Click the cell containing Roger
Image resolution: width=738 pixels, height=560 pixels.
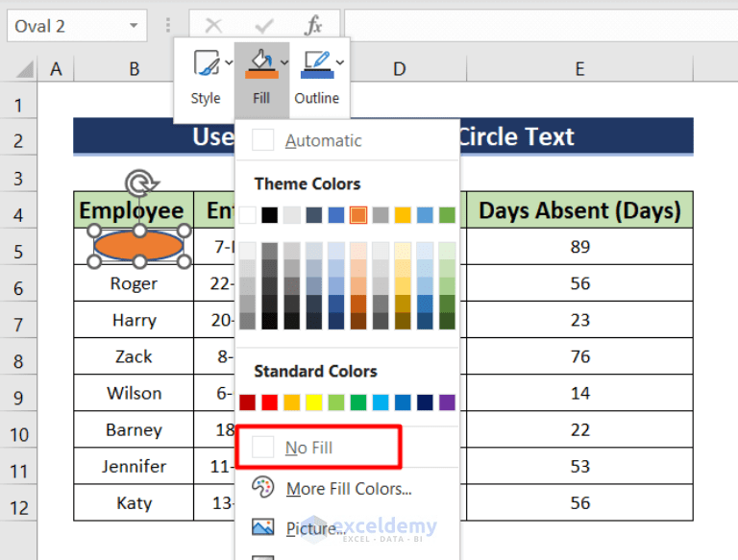134,283
